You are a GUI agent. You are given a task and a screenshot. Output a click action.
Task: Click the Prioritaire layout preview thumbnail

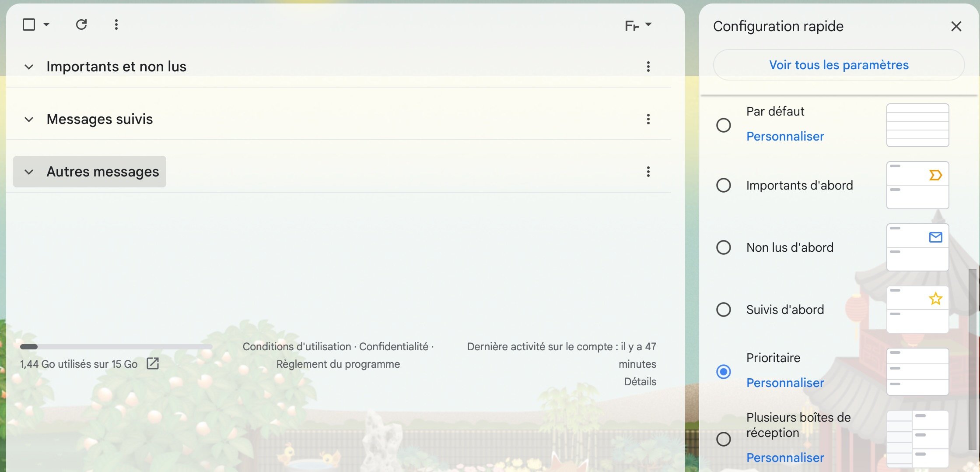coord(917,371)
